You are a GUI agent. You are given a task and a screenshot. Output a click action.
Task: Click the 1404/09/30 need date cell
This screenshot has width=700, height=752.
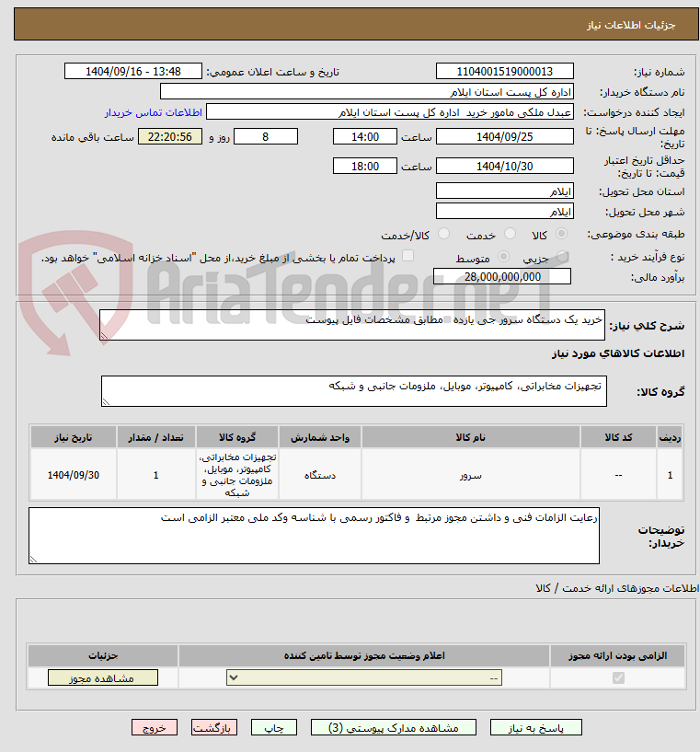pos(74,475)
